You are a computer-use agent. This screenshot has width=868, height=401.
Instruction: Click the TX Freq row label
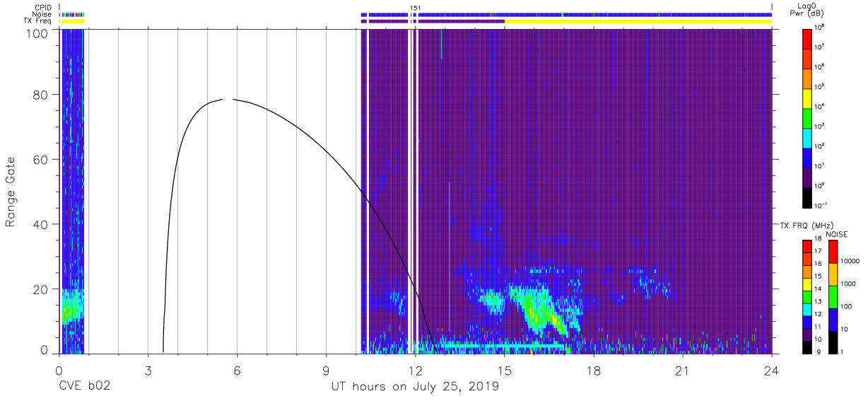[37, 21]
